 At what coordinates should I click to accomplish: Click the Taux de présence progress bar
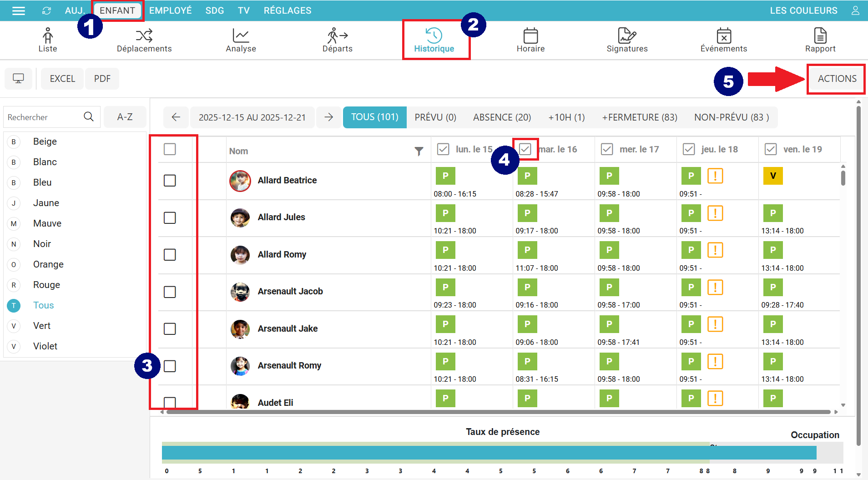pyautogui.click(x=489, y=453)
